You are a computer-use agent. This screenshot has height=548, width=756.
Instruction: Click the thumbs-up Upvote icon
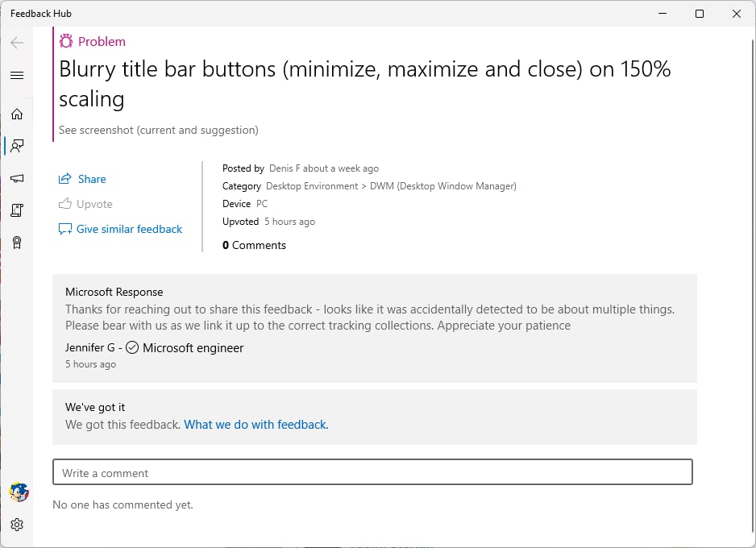point(65,203)
